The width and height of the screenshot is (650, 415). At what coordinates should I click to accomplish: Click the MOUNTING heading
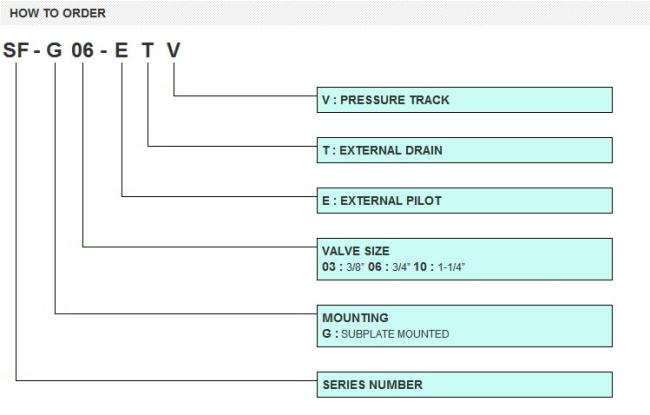click(356, 318)
